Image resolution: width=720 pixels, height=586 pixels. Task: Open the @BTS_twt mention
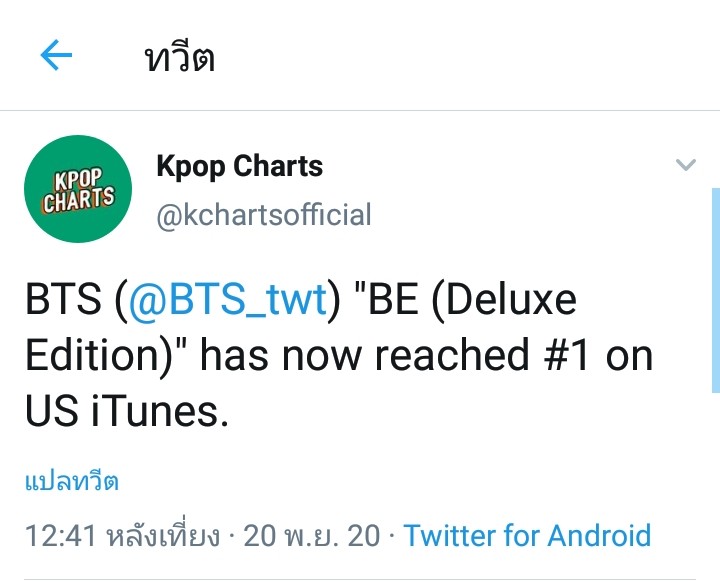coord(227,301)
